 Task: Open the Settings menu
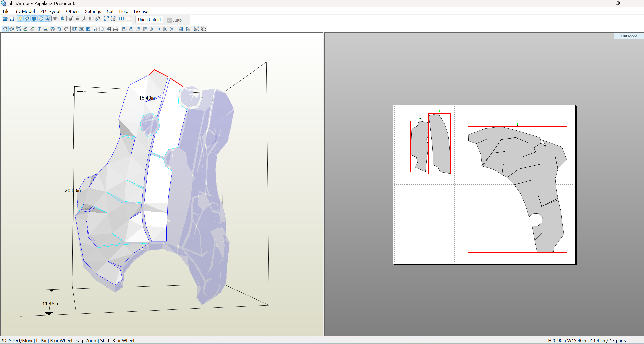93,11
